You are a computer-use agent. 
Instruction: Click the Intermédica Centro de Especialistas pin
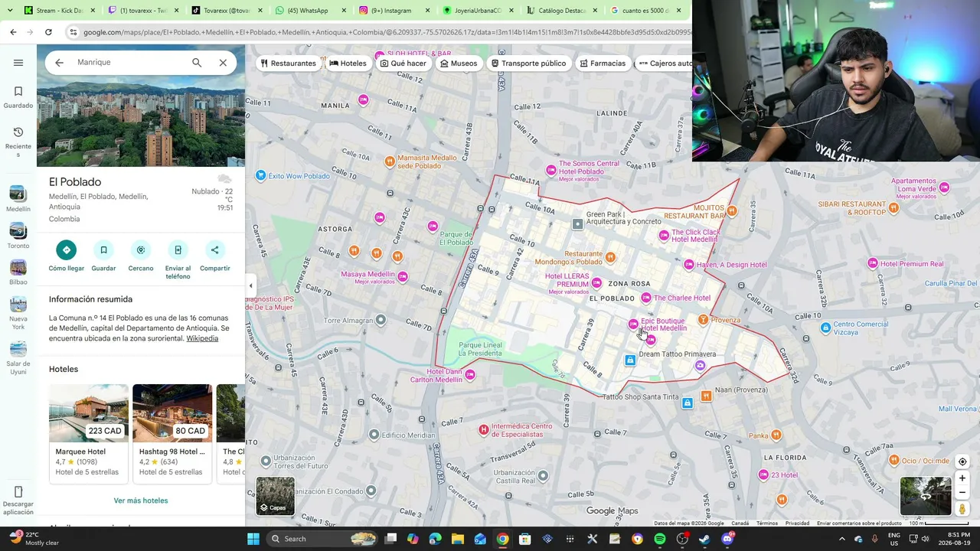pyautogui.click(x=483, y=430)
